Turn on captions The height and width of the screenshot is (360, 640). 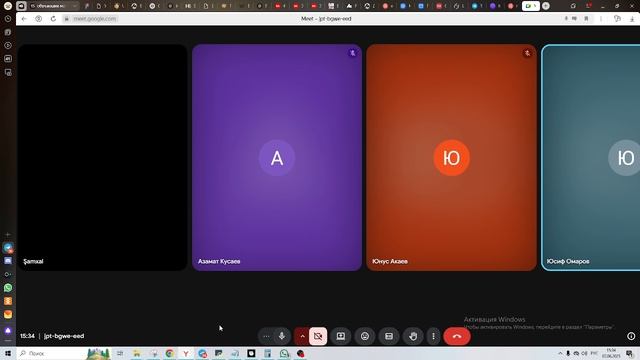coord(389,336)
